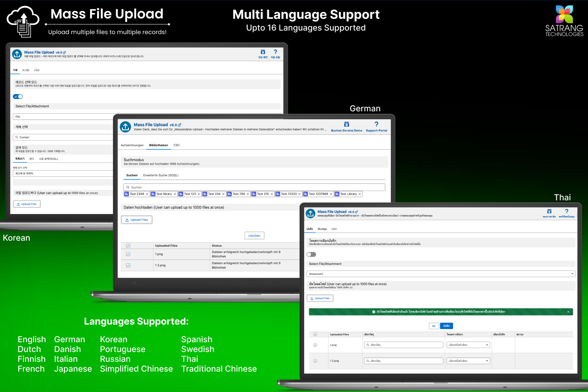This screenshot has width=588, height=392.
Task: Open the external link icon beside v6.0 in the Korean window
Action: [x=64, y=53]
